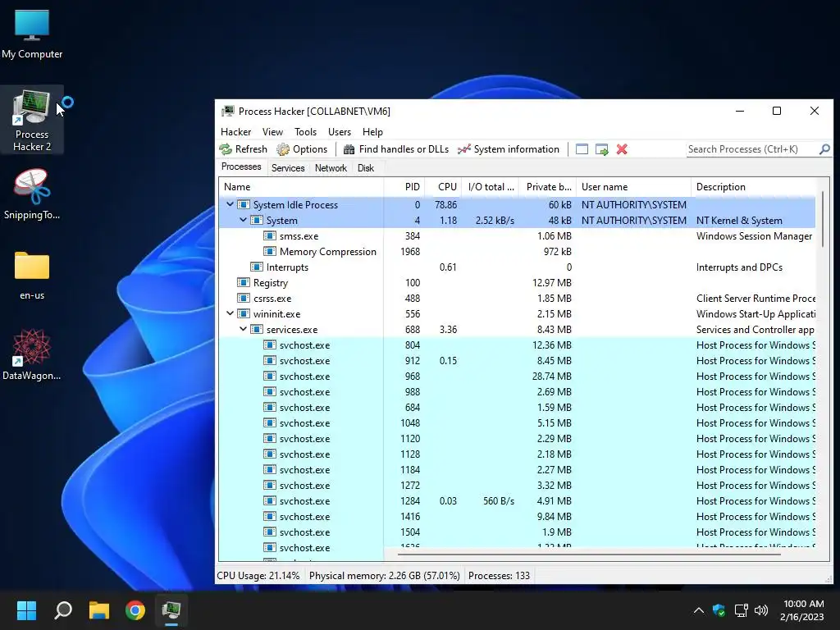Open the View menu
This screenshot has height=630, width=840.
[272, 132]
